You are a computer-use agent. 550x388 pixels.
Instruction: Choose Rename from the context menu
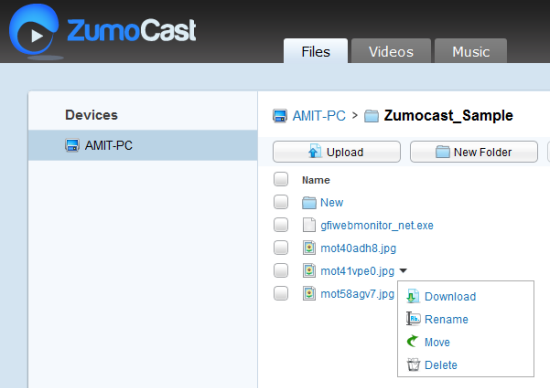click(x=446, y=320)
